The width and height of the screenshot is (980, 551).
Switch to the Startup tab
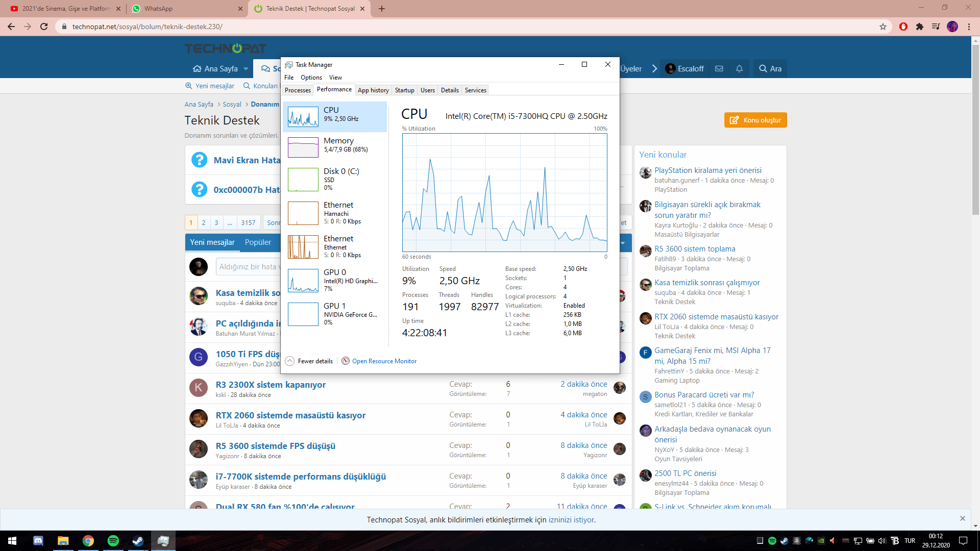coord(404,90)
